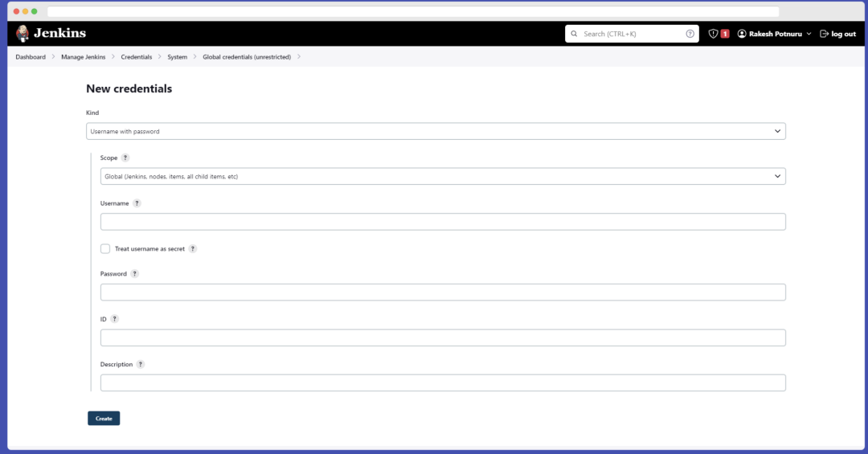
Task: Open the Rakesh Potnuru user menu
Action: [774, 34]
